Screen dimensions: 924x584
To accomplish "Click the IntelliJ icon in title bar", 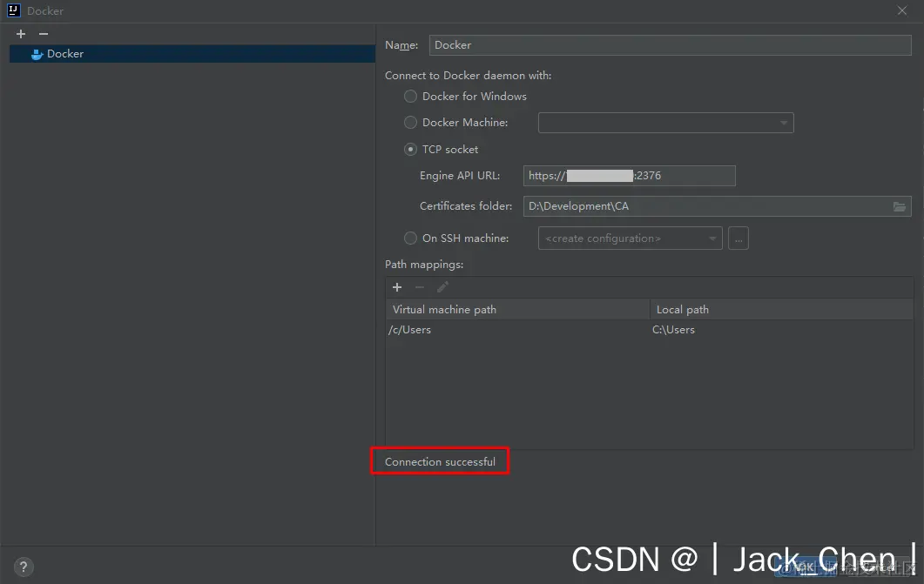I will coord(14,10).
